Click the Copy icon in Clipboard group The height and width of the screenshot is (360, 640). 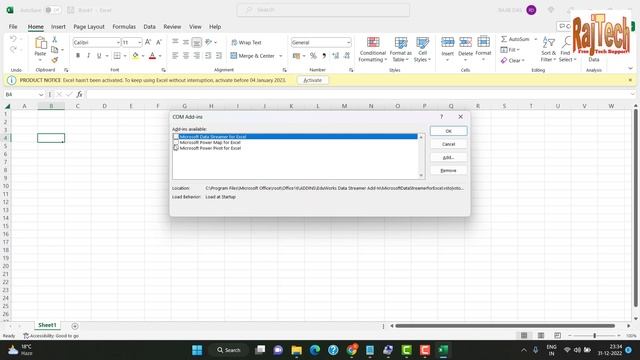pos(55,50)
